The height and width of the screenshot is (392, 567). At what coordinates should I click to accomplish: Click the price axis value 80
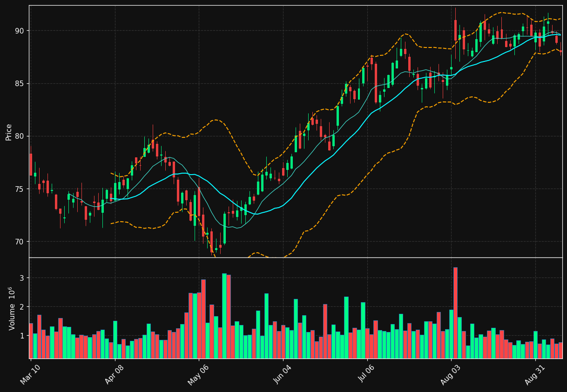pos(20,136)
